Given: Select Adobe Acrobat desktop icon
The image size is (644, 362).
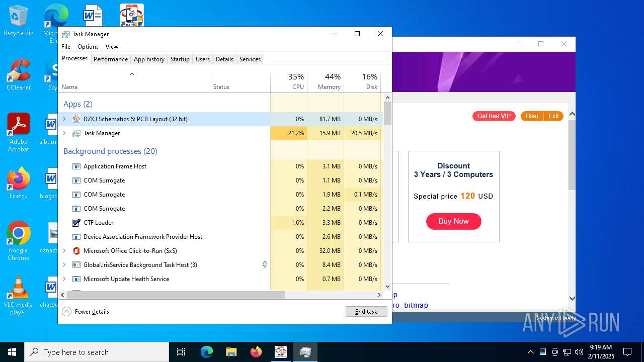Looking at the screenshot, I should pyautogui.click(x=19, y=133).
